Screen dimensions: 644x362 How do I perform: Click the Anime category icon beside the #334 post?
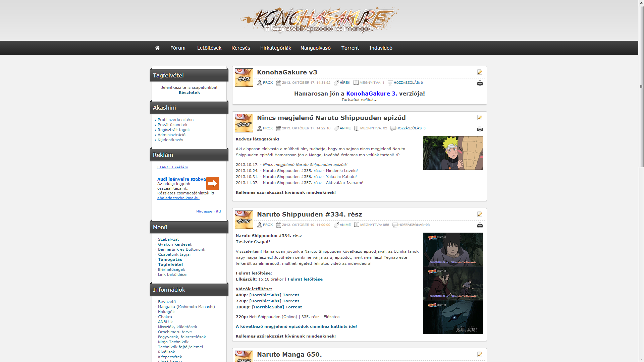coord(244,220)
